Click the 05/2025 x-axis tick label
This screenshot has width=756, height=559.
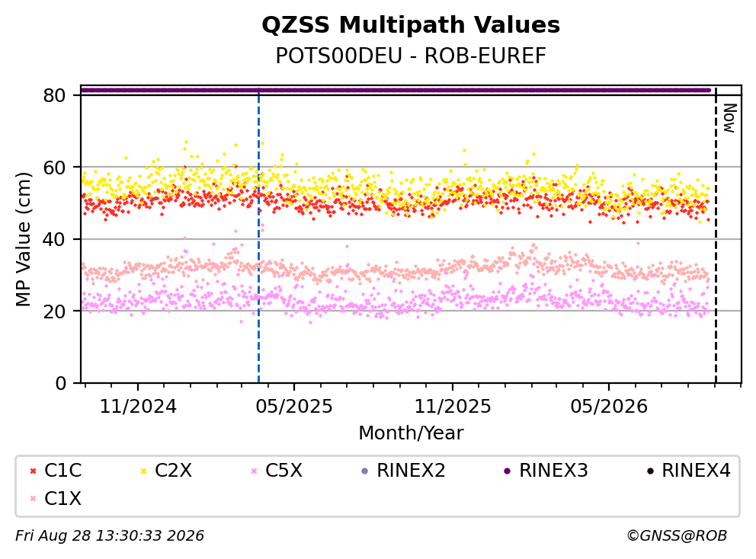[x=294, y=407]
